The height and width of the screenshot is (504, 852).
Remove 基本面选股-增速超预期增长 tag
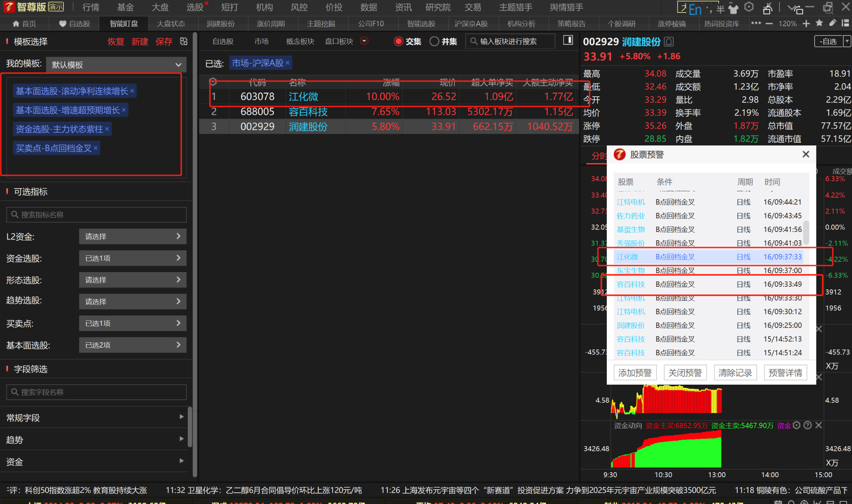tap(124, 110)
